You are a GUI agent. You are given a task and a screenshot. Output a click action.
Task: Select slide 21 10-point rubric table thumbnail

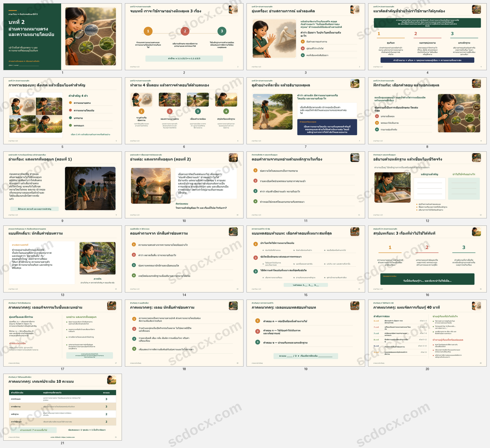click(62, 407)
